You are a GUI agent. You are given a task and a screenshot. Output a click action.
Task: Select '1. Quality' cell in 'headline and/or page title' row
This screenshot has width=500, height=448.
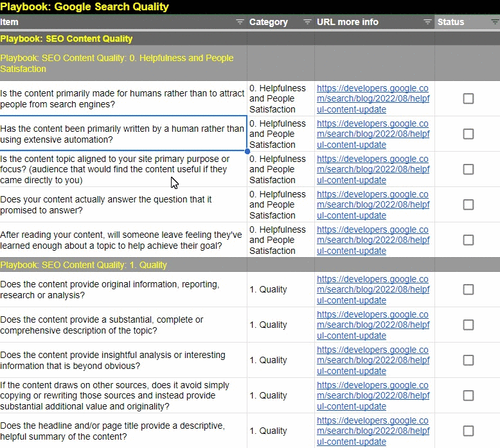[x=281, y=431]
